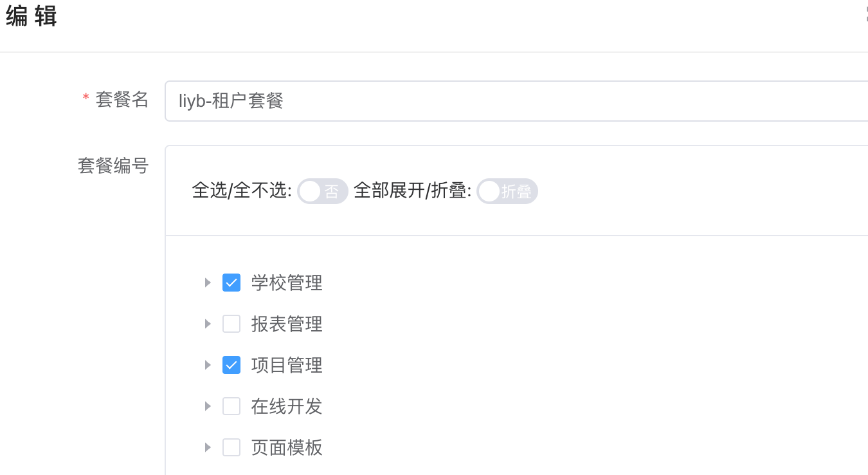Image resolution: width=868 pixels, height=475 pixels.
Task: Select the 页面模板 tree item label
Action: (287, 447)
